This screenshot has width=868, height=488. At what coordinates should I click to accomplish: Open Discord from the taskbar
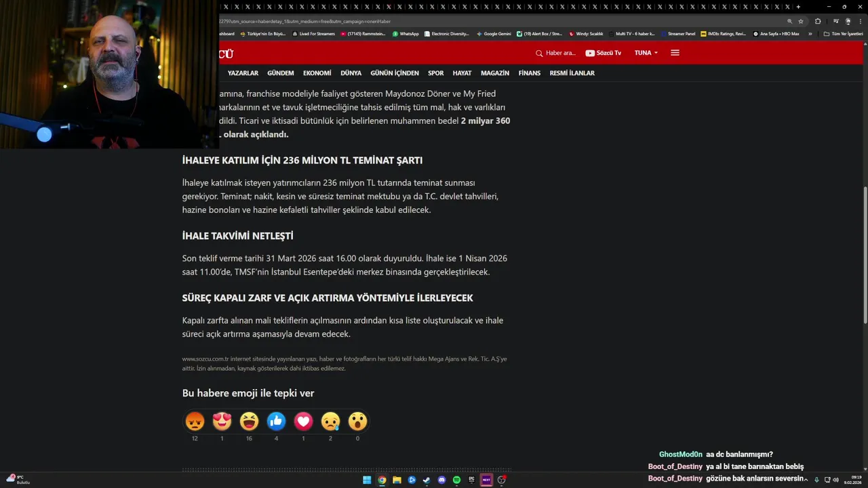pyautogui.click(x=441, y=480)
